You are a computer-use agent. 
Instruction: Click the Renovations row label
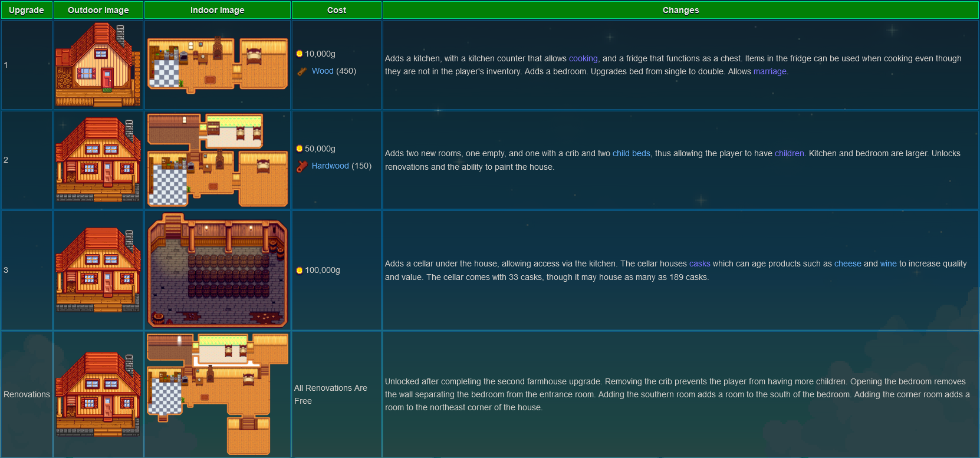(27, 394)
